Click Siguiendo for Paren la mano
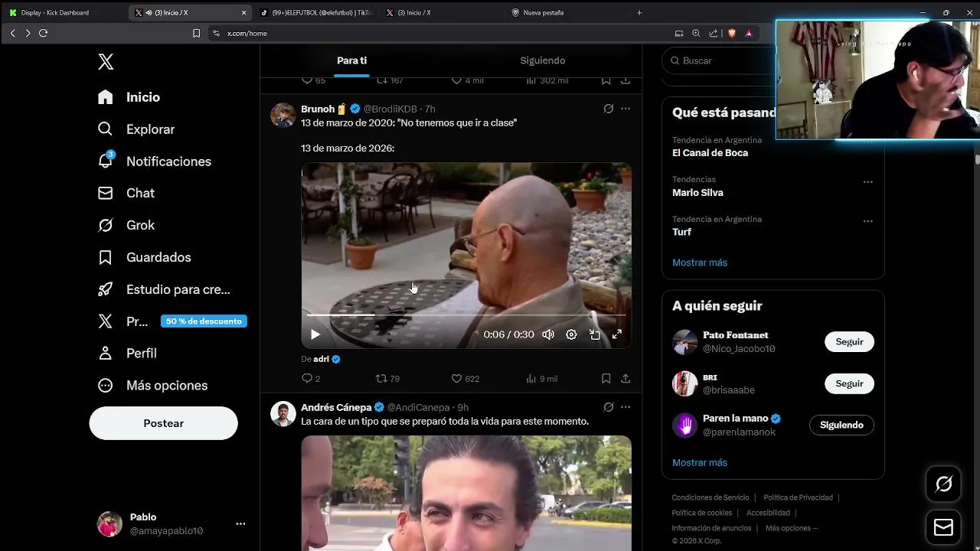Screen dimensions: 980x551 tap(841, 425)
